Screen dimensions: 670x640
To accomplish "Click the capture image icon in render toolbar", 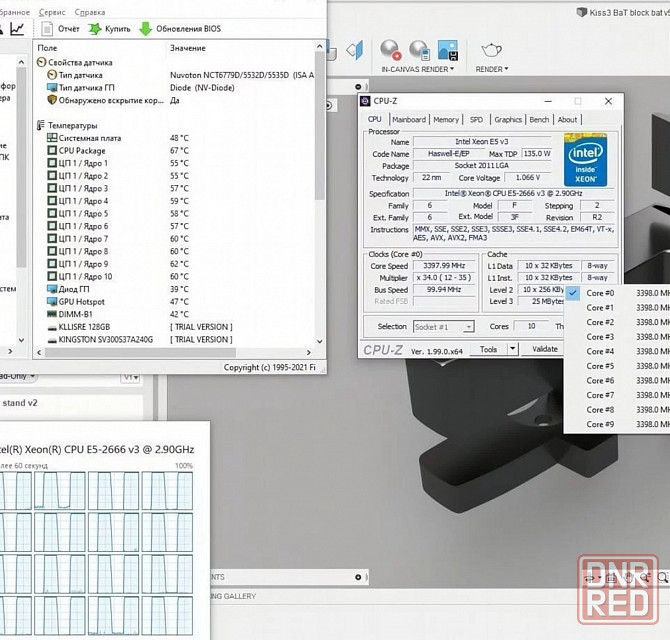I will click(447, 49).
